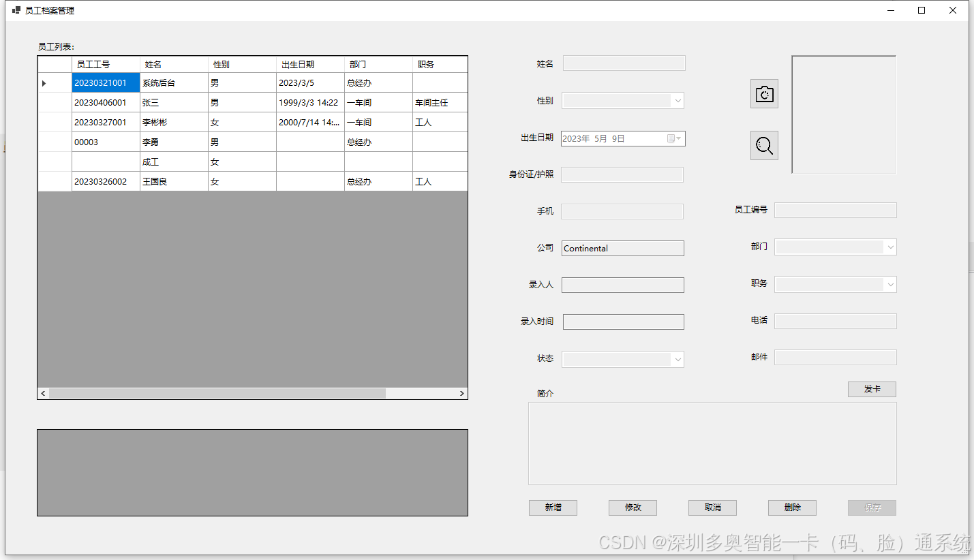The width and height of the screenshot is (974, 560).
Task: Select cell 20230406001 in employee list
Action: tap(106, 102)
